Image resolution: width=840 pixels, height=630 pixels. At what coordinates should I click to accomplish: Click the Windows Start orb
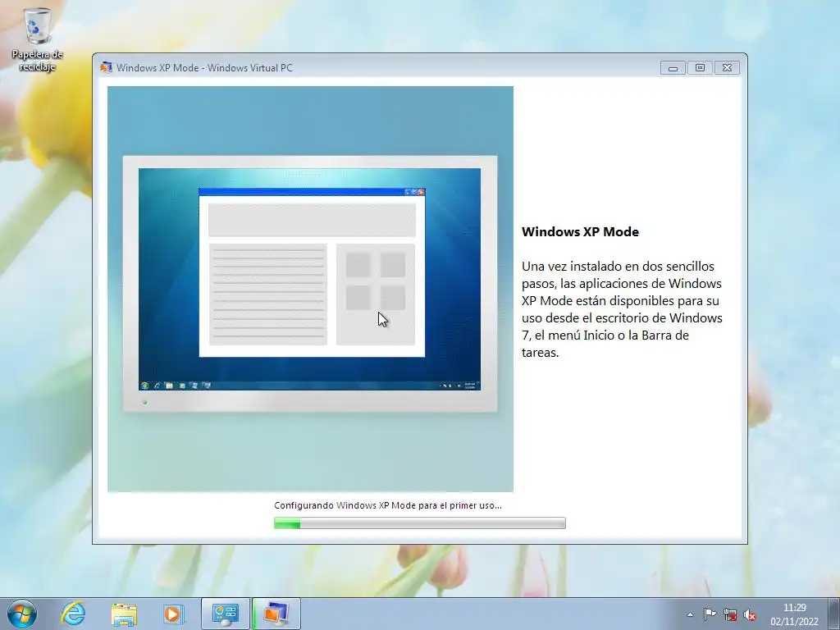[x=22, y=614]
